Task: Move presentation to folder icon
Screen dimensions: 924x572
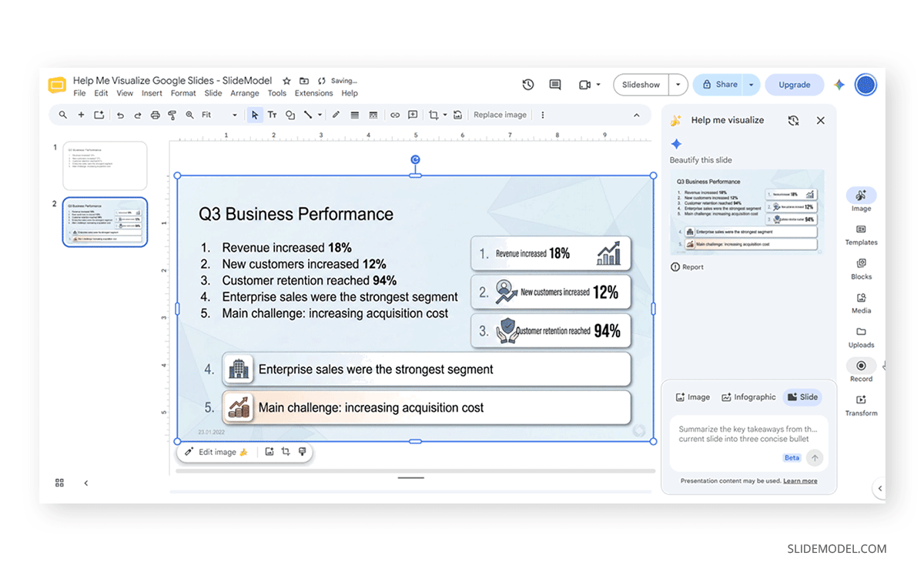Action: point(304,81)
